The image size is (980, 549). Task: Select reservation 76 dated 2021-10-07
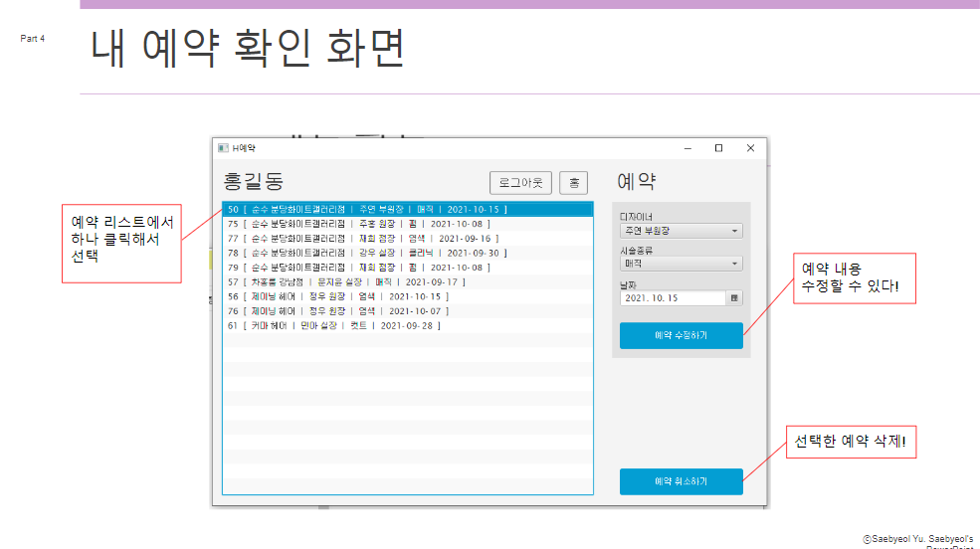[338, 310]
